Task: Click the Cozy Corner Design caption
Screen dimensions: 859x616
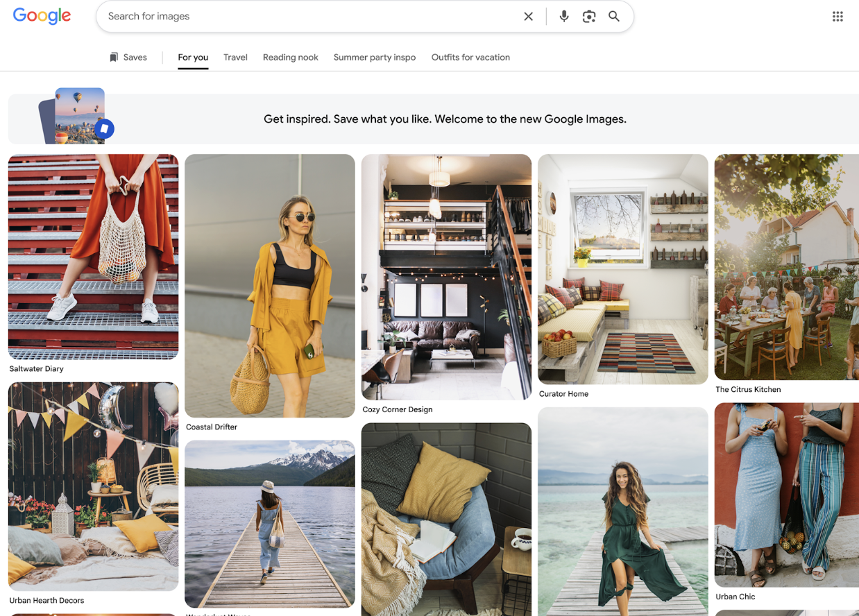Action: [398, 410]
